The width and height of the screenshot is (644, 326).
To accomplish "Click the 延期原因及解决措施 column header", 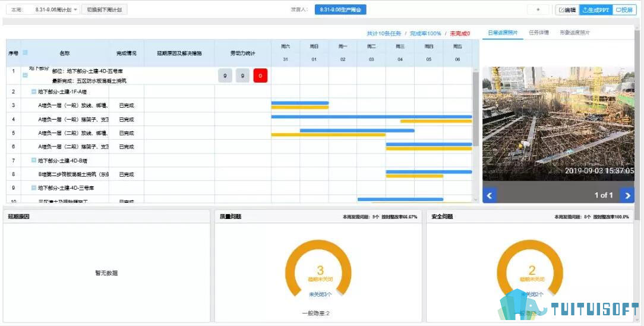I will click(179, 53).
